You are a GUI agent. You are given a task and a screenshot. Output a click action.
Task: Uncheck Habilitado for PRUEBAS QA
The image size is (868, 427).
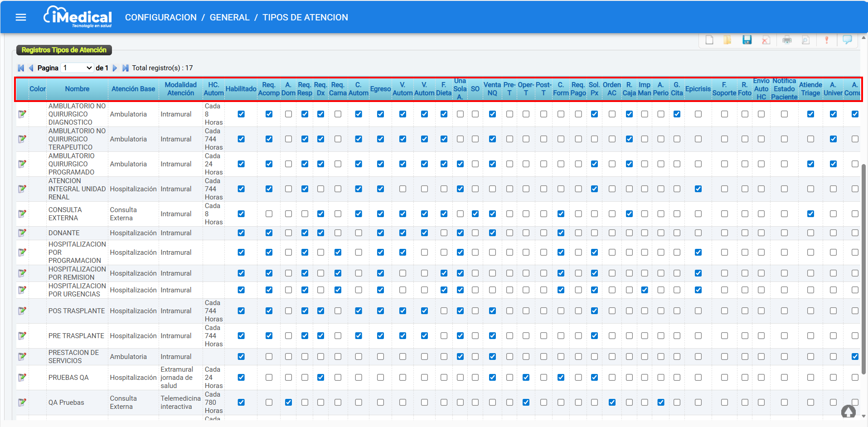point(241,378)
